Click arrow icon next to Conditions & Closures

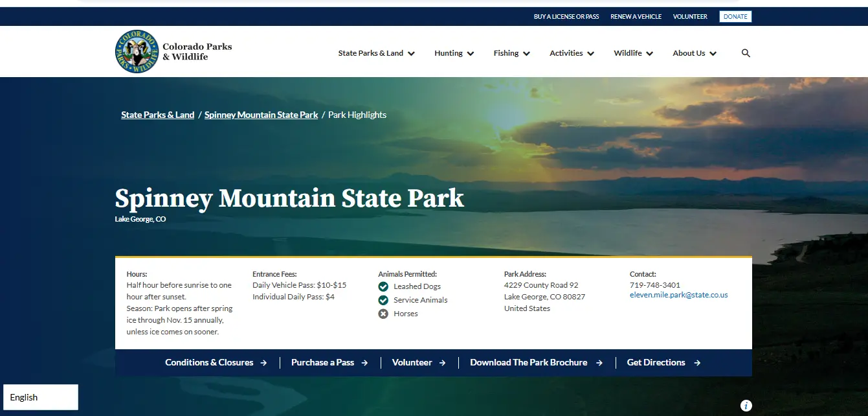click(x=263, y=363)
